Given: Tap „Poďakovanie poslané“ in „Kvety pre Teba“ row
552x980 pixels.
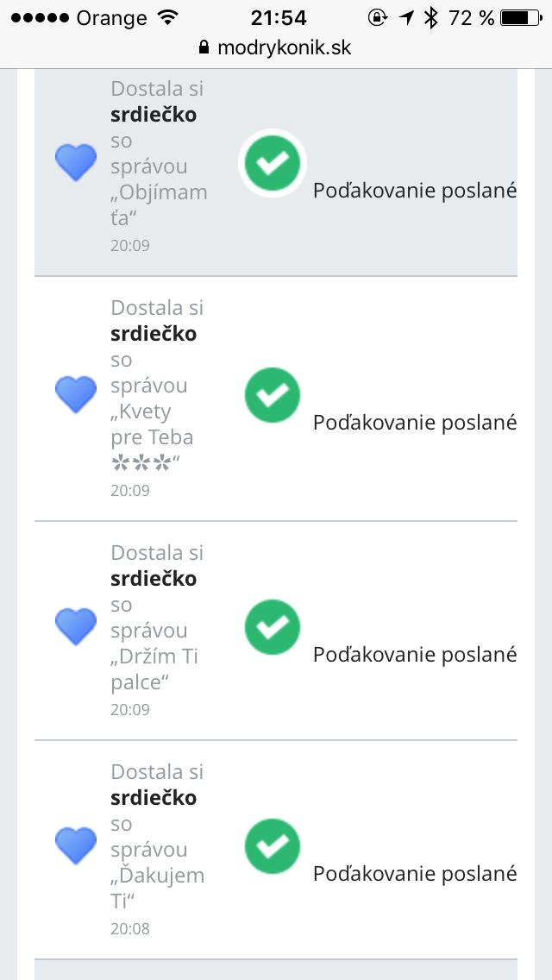Looking at the screenshot, I should (x=415, y=422).
